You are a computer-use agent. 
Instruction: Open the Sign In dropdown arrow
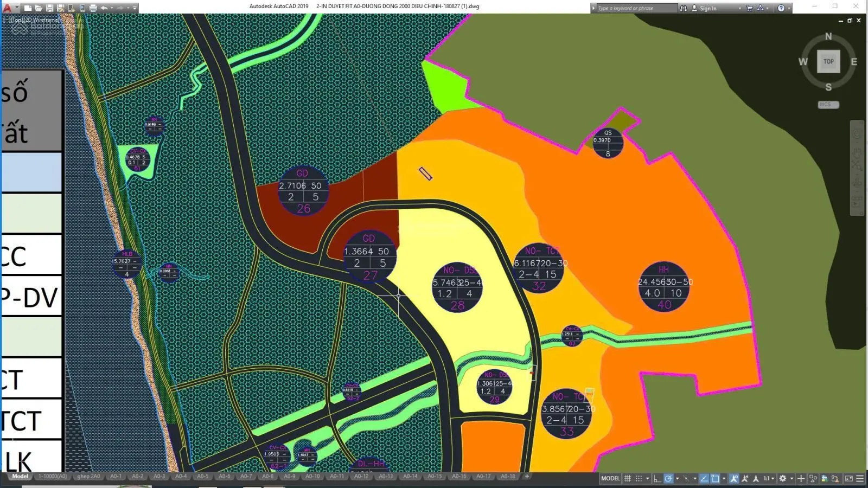coord(739,8)
